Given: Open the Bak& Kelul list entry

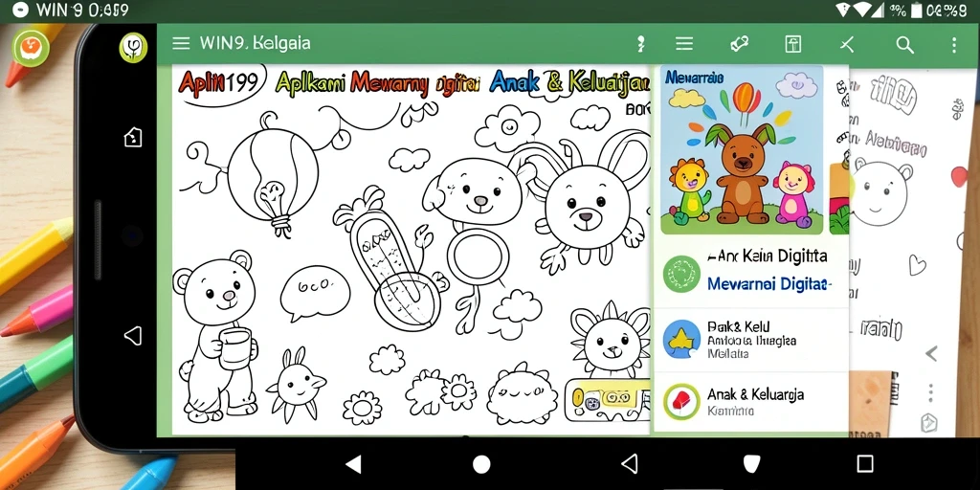Looking at the screenshot, I should pos(751,340).
